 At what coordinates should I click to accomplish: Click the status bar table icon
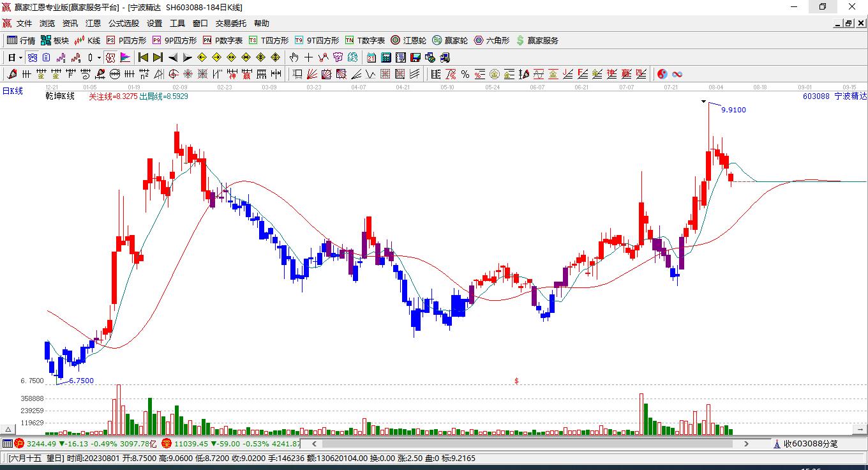[x=7, y=443]
